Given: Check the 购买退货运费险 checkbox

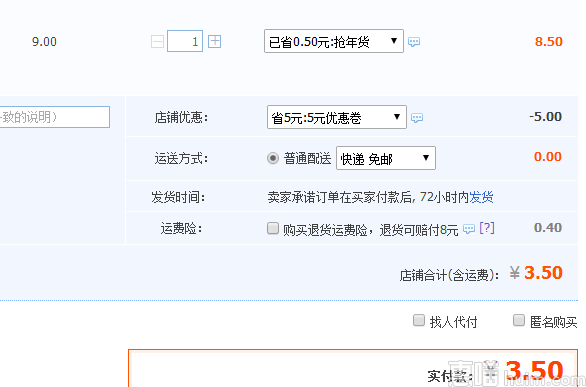Looking at the screenshot, I should (x=273, y=228).
